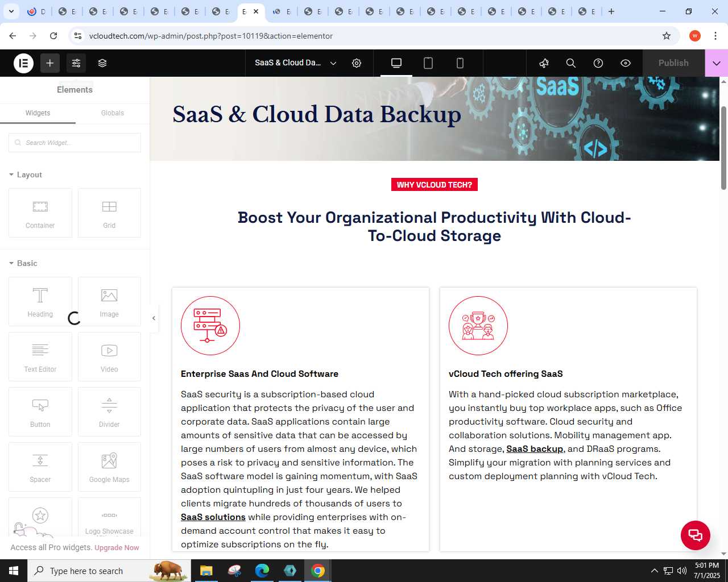Open page settings gear icon
The width and height of the screenshot is (728, 582).
[357, 63]
